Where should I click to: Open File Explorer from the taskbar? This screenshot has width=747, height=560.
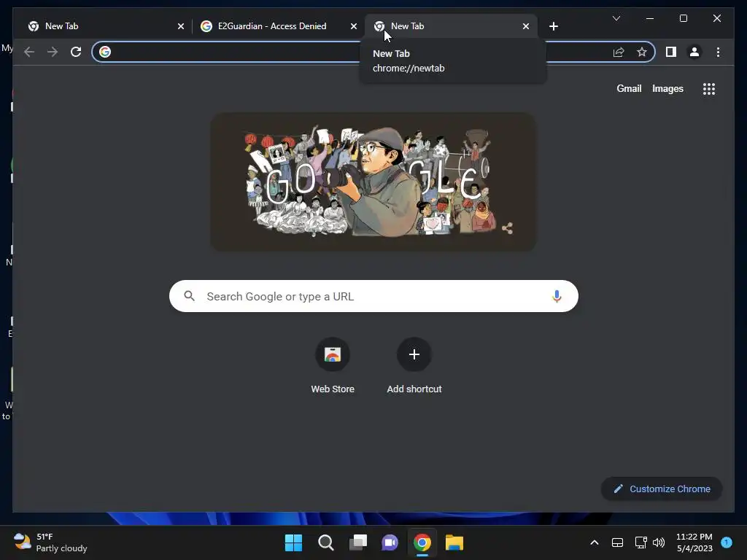(x=454, y=542)
